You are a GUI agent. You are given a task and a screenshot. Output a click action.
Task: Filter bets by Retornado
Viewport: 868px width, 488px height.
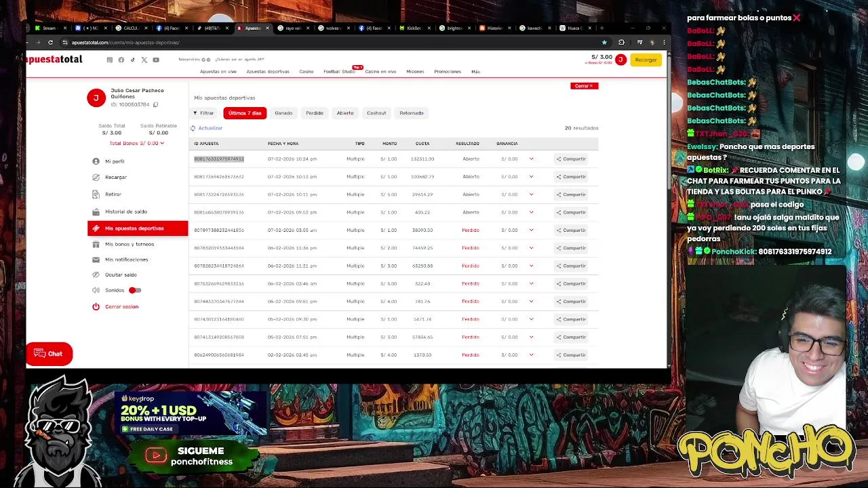[x=412, y=113]
